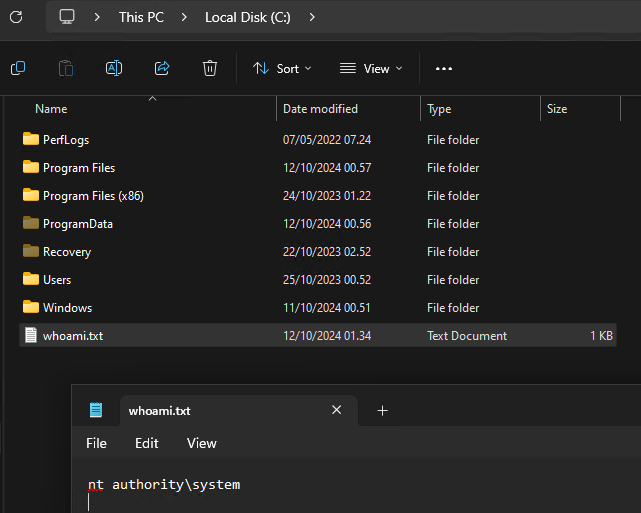Click date 11/10/2024 00.51
This screenshot has width=641, height=513.
click(327, 308)
